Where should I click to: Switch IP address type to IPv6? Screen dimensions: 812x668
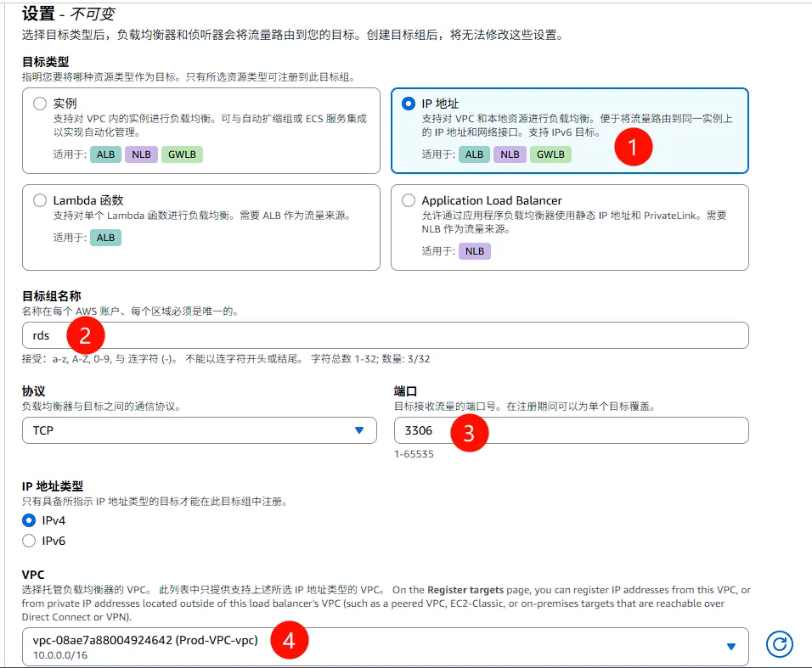pyautogui.click(x=30, y=541)
